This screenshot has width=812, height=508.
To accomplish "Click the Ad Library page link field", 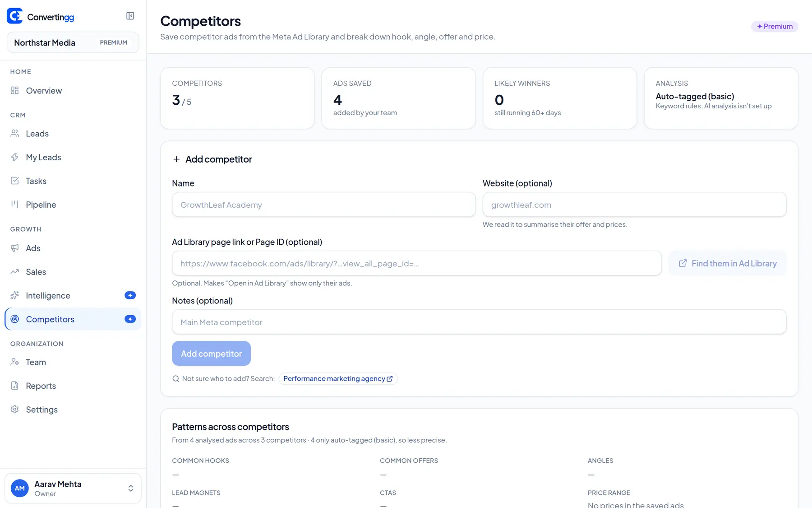I will tap(416, 263).
